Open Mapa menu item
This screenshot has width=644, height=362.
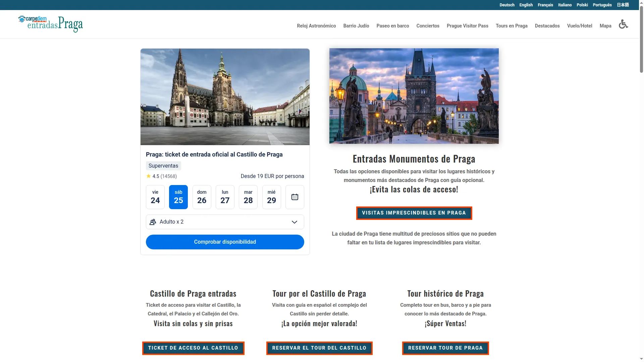point(605,26)
